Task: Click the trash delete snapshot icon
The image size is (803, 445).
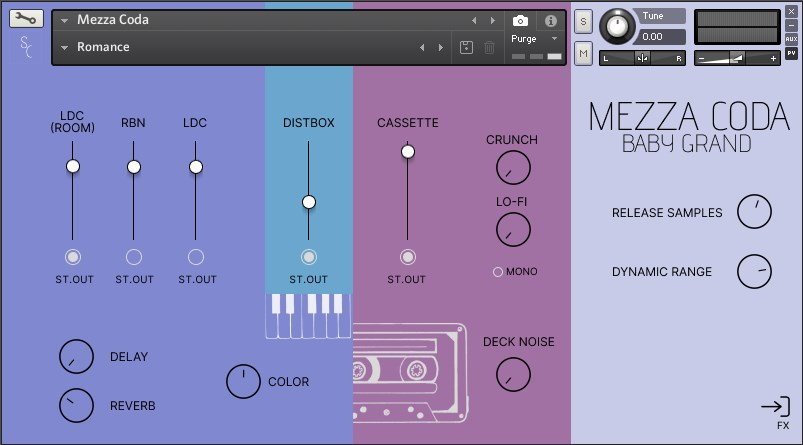Action: (489, 47)
